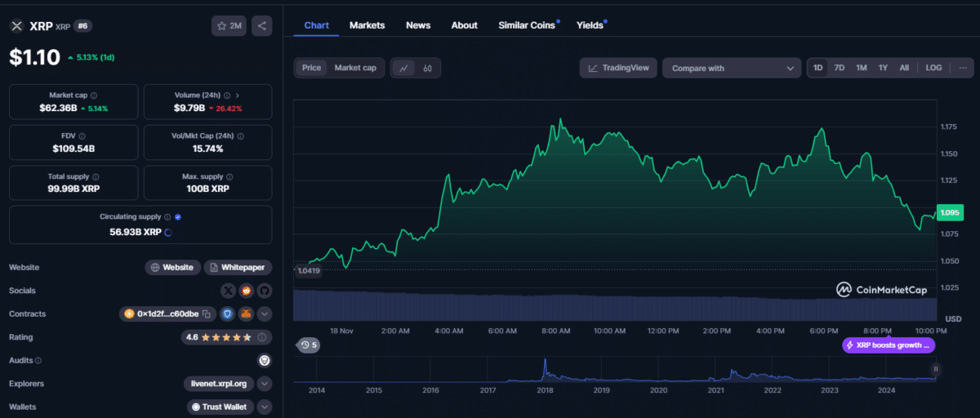This screenshot has width=980, height=418.
Task: Click the 1.0419 opening price label
Action: click(x=308, y=270)
